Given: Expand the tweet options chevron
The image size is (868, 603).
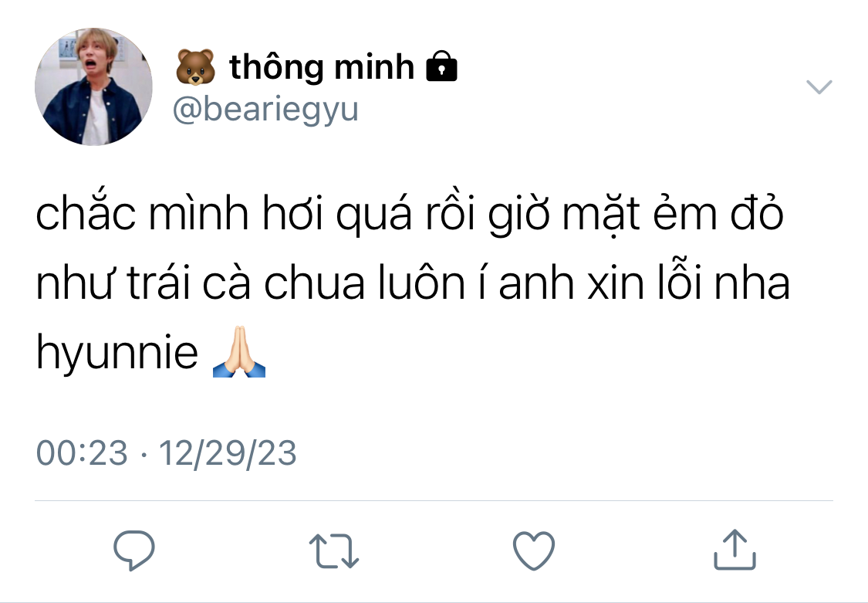Looking at the screenshot, I should point(819,87).
